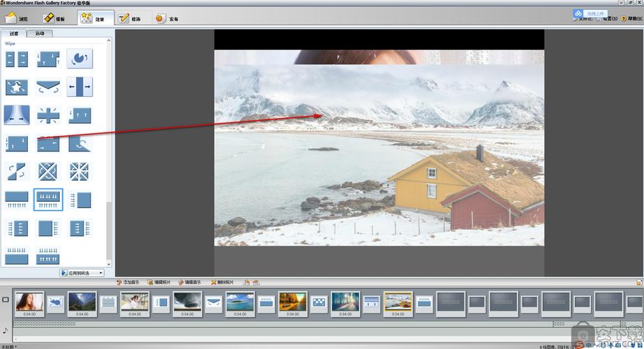Rotate photo right using the second rotate icon

tap(255, 282)
